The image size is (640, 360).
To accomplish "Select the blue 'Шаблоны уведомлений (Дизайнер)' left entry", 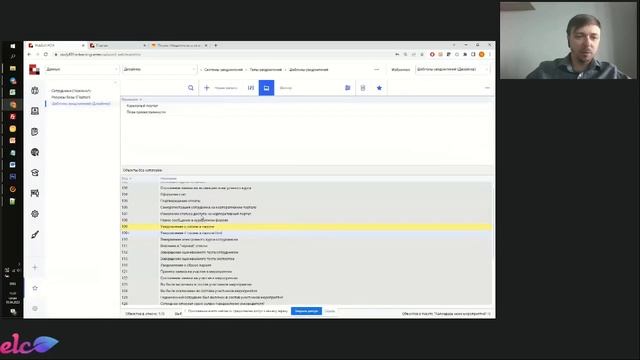I will 81,104.
